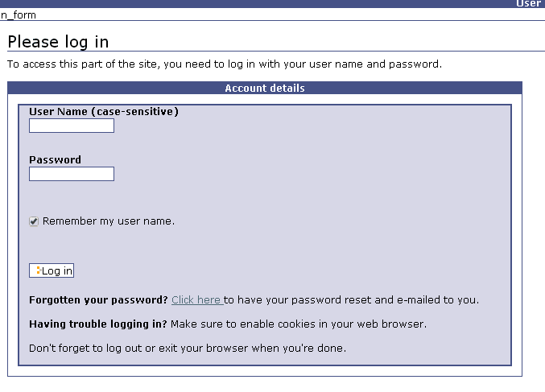The height and width of the screenshot is (392, 545).
Task: Click the intro sentence about site access
Action: (x=225, y=64)
